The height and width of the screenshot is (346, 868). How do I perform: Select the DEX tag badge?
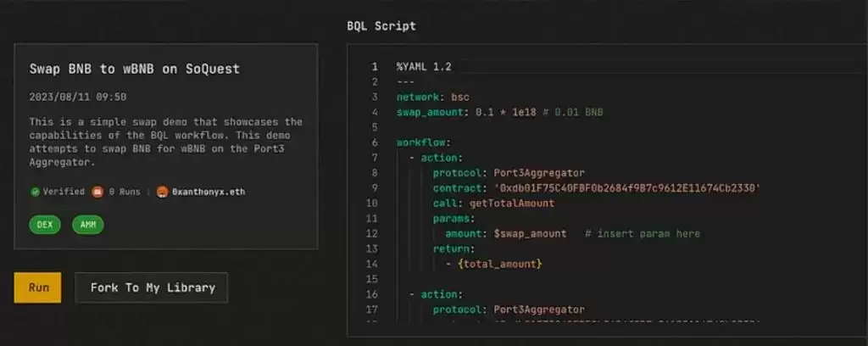coord(45,225)
